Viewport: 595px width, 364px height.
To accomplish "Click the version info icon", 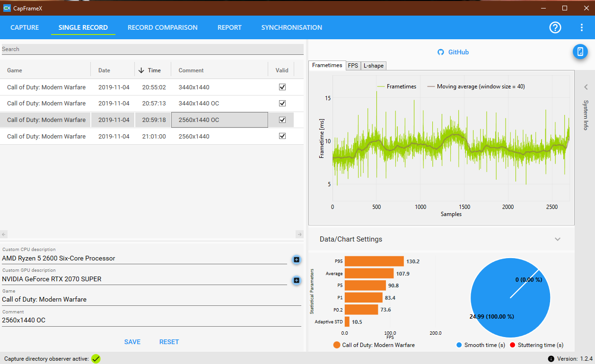I will click(x=551, y=359).
